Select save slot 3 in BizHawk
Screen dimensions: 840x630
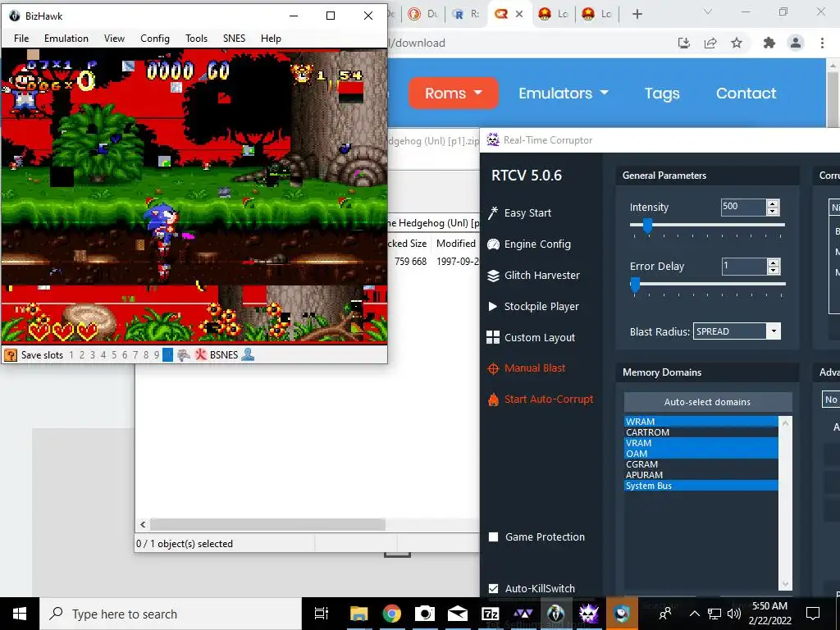[93, 354]
